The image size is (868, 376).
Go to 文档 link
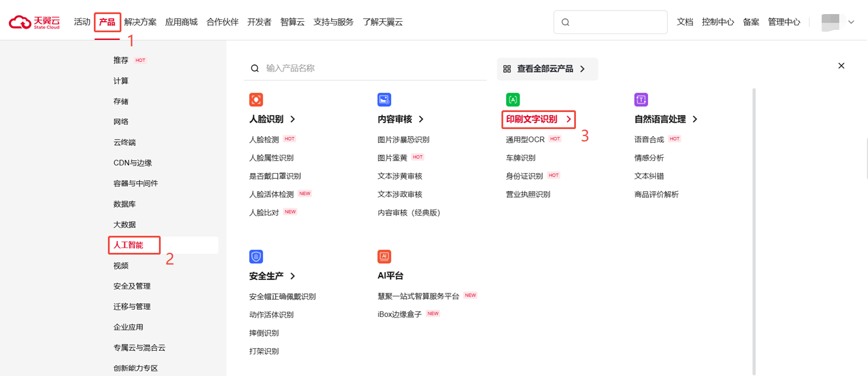pos(685,22)
